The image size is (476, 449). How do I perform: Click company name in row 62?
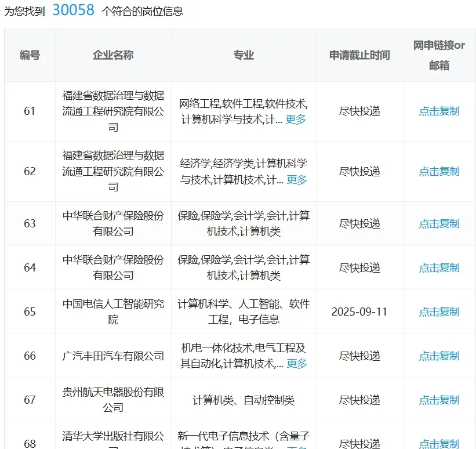pyautogui.click(x=113, y=171)
